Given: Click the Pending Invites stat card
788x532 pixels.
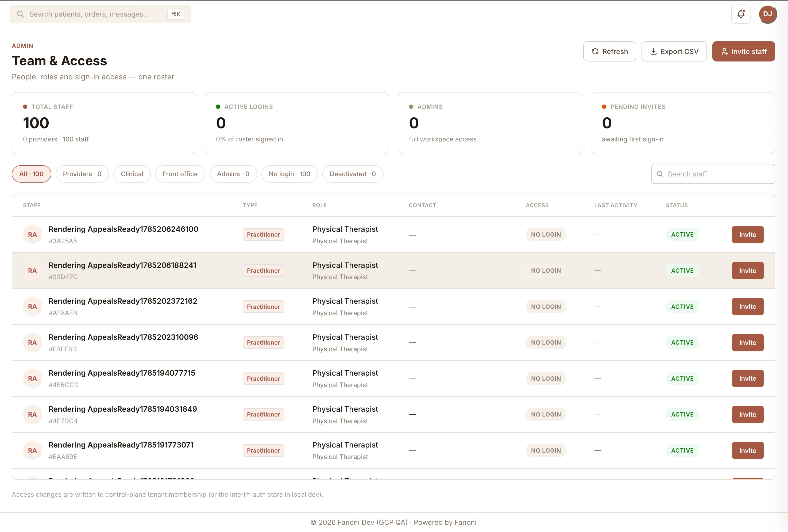Looking at the screenshot, I should pos(682,123).
